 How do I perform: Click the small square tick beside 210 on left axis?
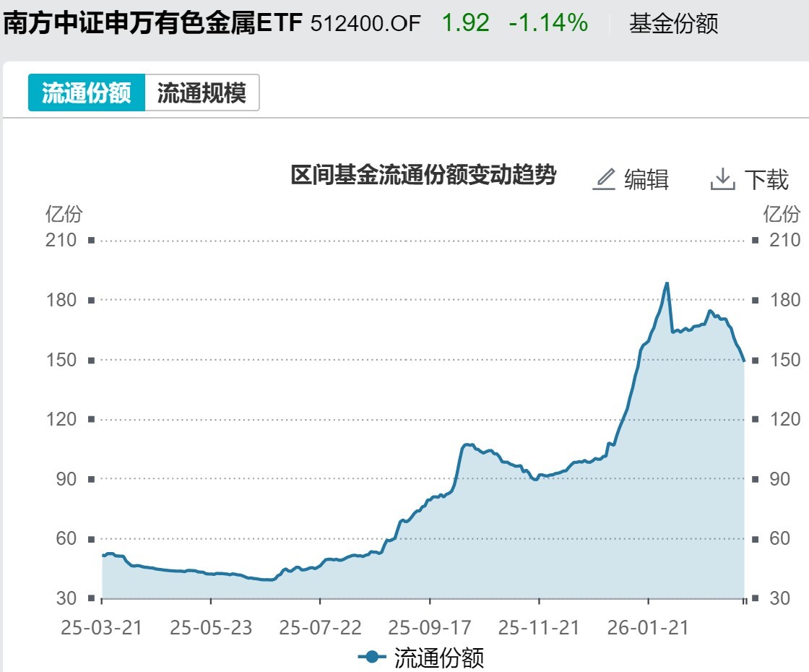click(91, 240)
